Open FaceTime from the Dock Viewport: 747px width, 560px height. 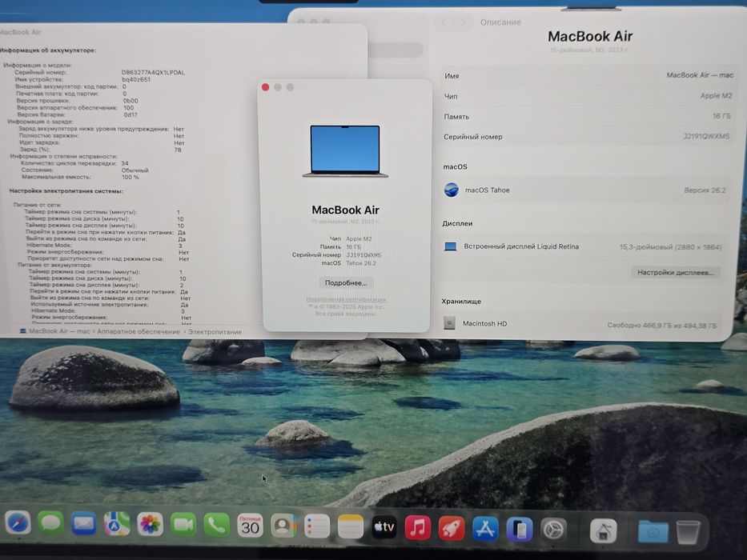click(x=183, y=526)
